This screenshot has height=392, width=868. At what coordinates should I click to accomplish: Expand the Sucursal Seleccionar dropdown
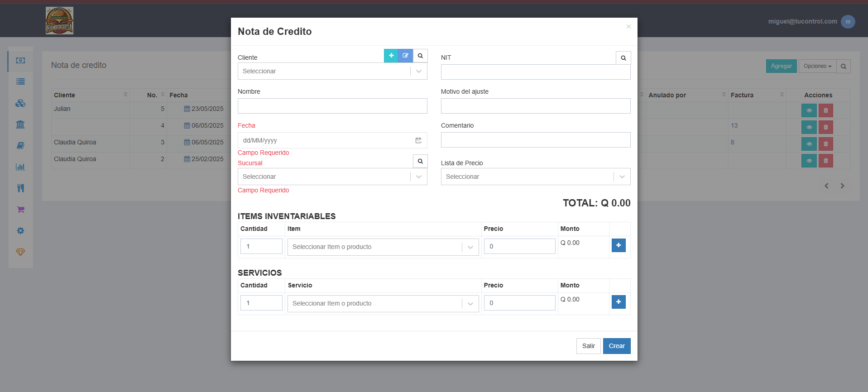[x=332, y=177]
